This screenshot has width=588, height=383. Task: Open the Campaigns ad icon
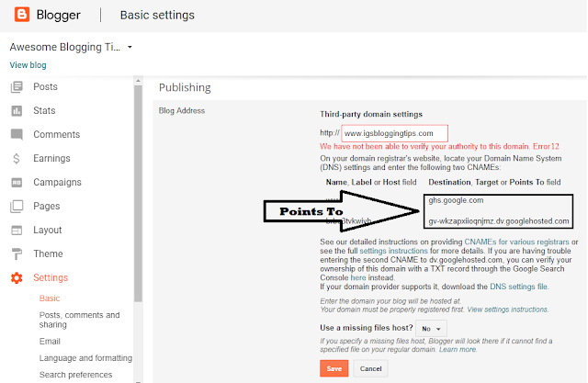tap(17, 183)
